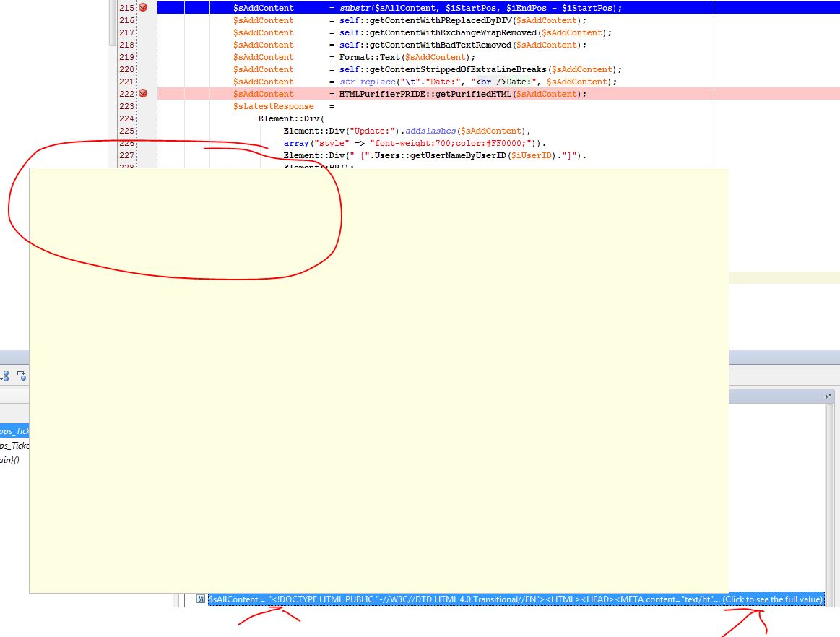Click 'substr' function on line 215
The image size is (840, 637).
(x=354, y=8)
